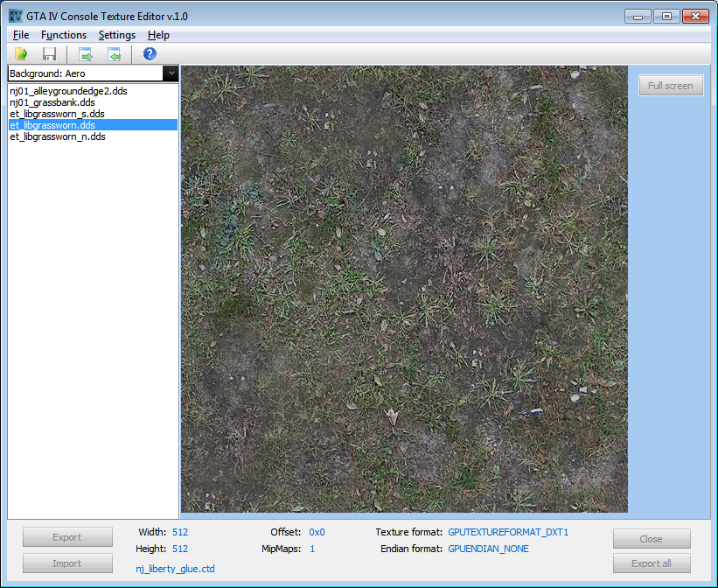
Task: Open the Help menu
Action: click(x=158, y=35)
